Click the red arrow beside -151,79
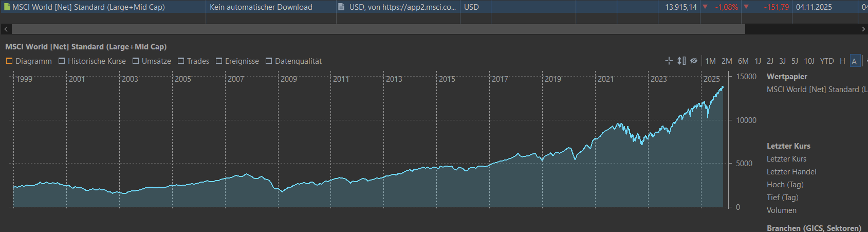Screen dimensions: 868x232 click(x=746, y=7)
